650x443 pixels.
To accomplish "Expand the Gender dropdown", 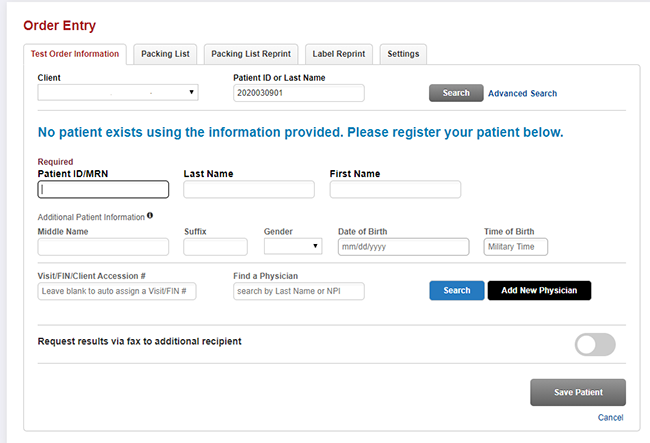I will tap(293, 246).
